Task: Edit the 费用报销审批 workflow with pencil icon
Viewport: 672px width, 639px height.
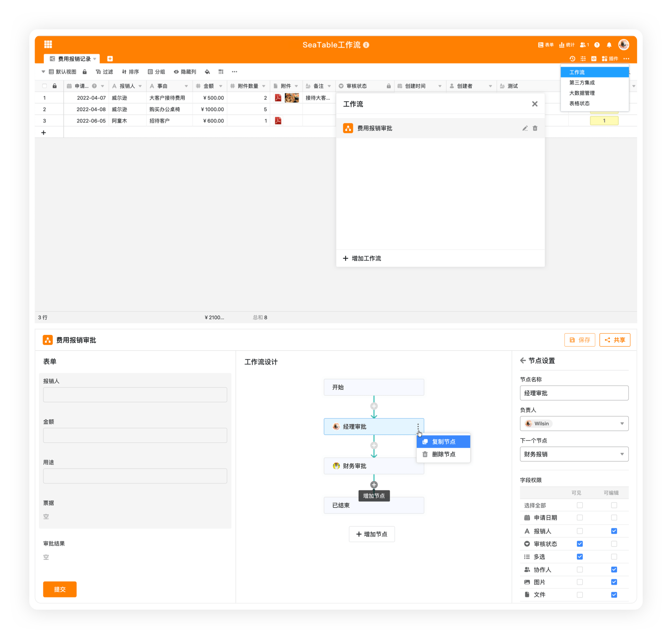Action: (x=525, y=128)
